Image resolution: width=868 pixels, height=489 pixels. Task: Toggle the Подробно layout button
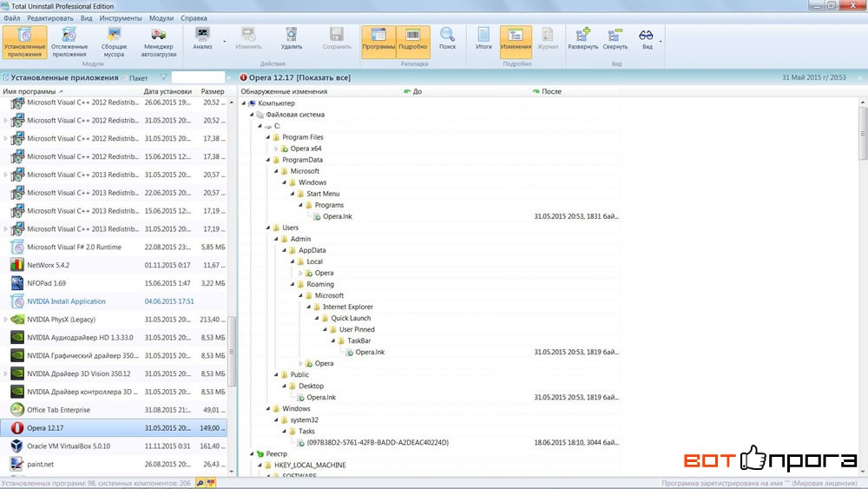413,41
